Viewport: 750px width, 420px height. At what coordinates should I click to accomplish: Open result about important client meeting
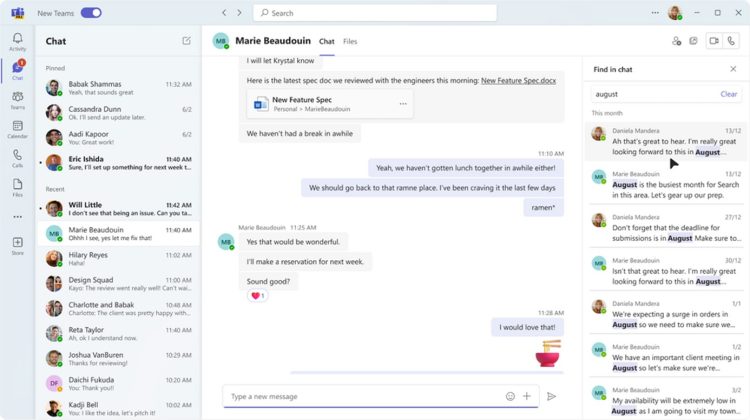click(666, 358)
